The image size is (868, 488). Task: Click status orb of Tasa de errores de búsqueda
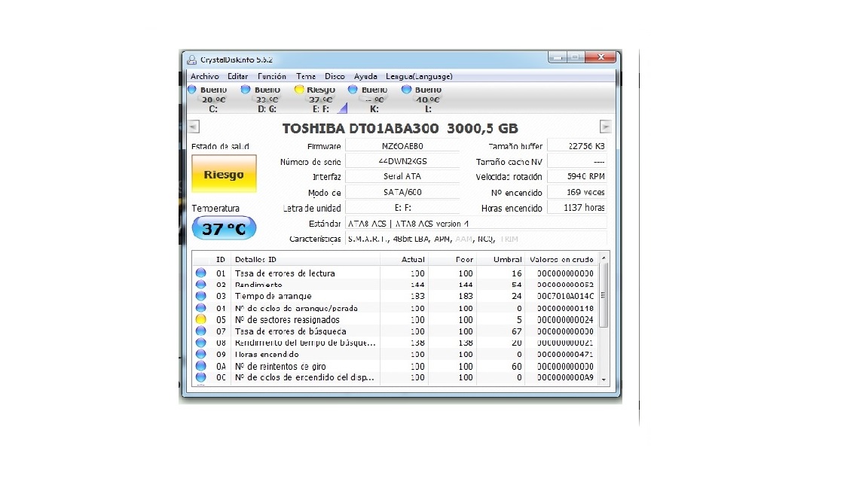[x=201, y=331]
